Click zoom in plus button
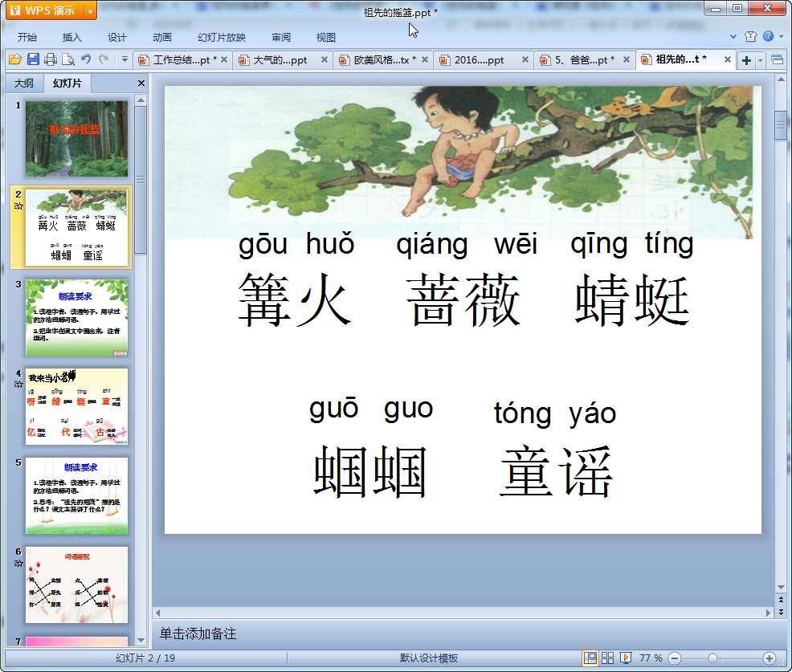 tap(770, 658)
